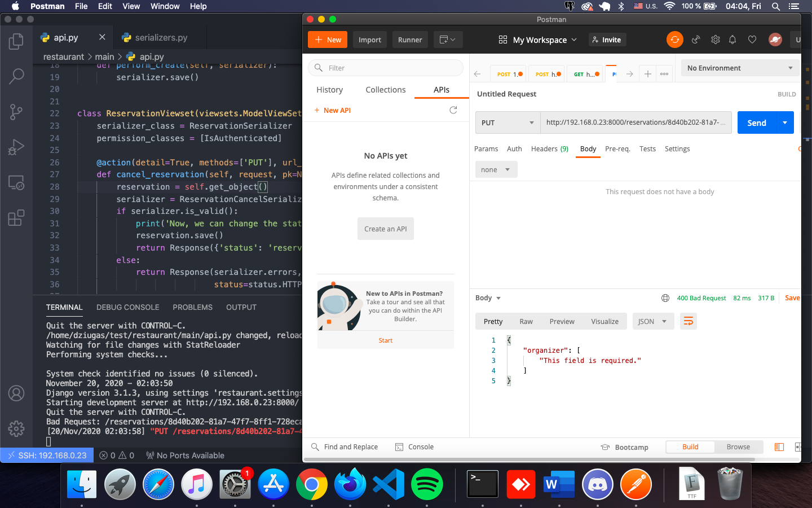This screenshot has height=508, width=812.
Task: Click the sidebar Filter search field
Action: point(386,68)
